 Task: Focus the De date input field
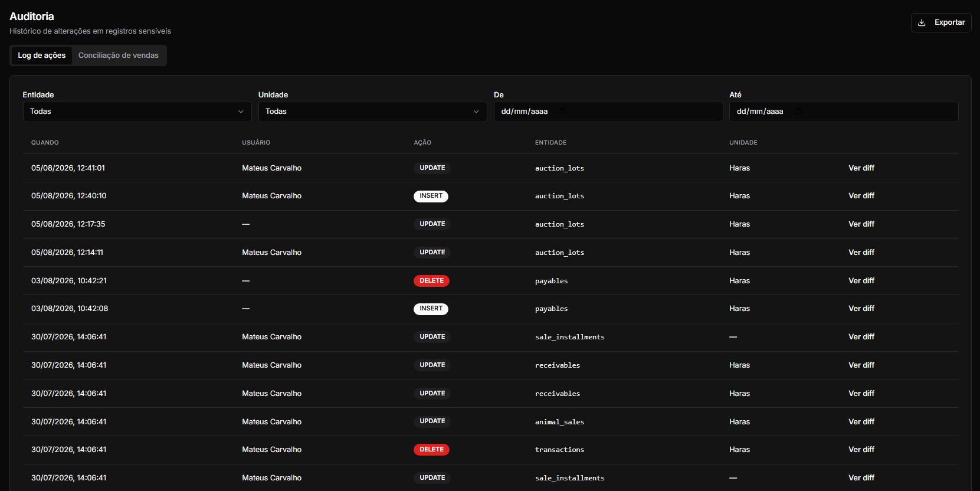(x=608, y=112)
